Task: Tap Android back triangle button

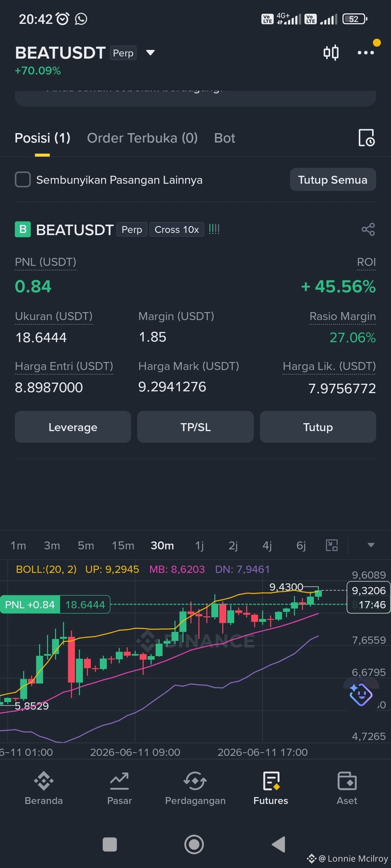Action: (278, 844)
